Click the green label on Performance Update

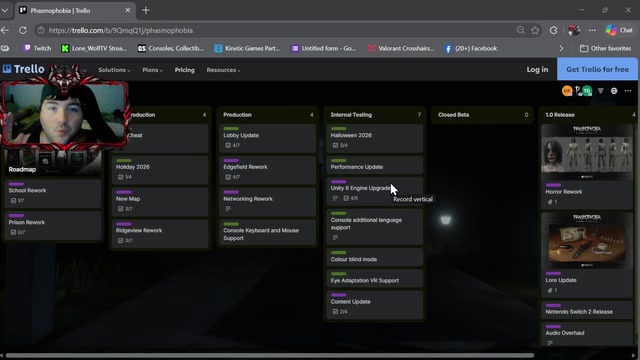[338, 160]
